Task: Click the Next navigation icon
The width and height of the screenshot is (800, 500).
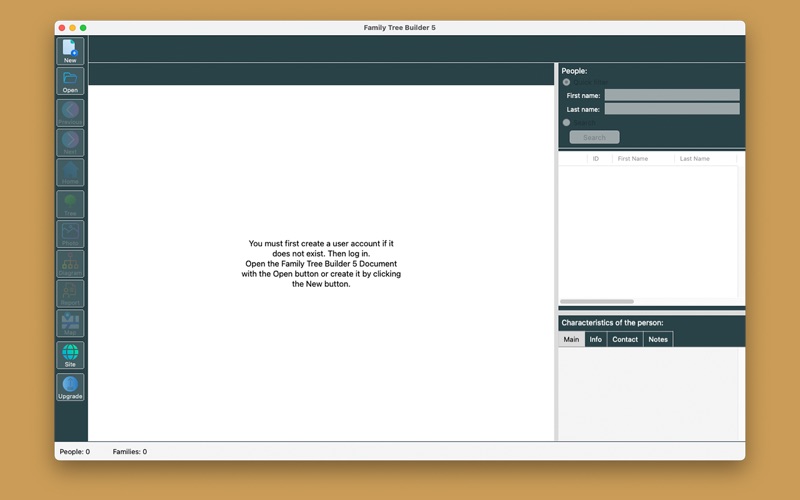Action: tap(70, 142)
